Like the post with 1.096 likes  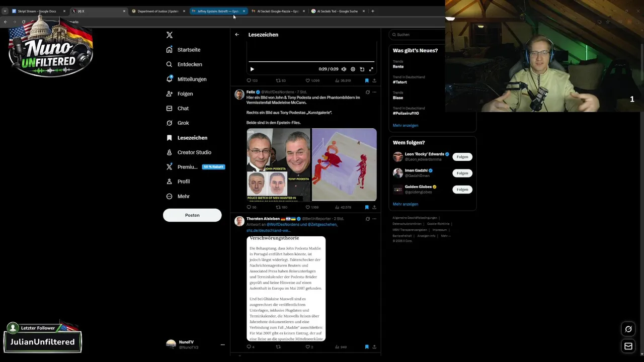coord(312,80)
